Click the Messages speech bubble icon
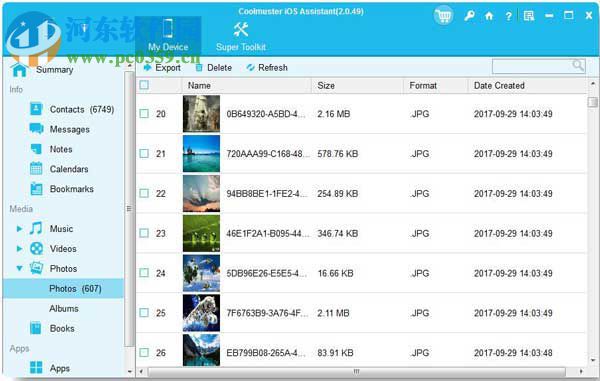The width and height of the screenshot is (600, 381). click(36, 129)
